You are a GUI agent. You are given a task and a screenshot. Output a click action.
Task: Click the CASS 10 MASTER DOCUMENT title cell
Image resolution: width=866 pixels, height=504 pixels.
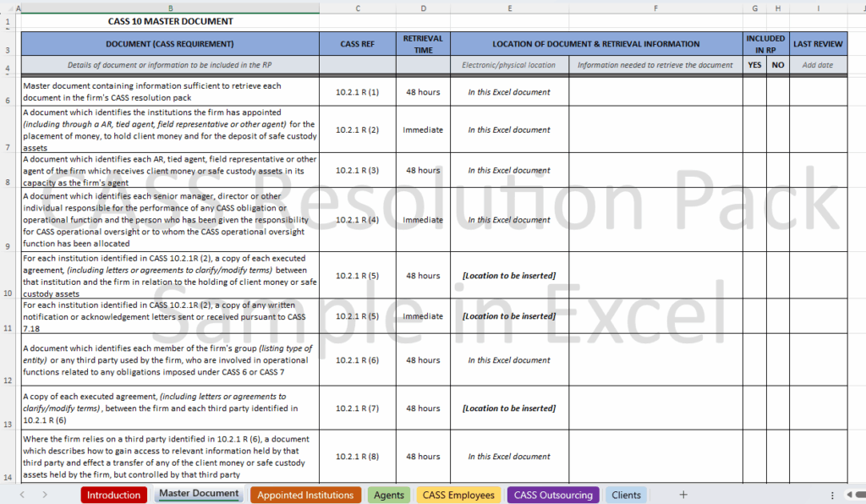170,21
